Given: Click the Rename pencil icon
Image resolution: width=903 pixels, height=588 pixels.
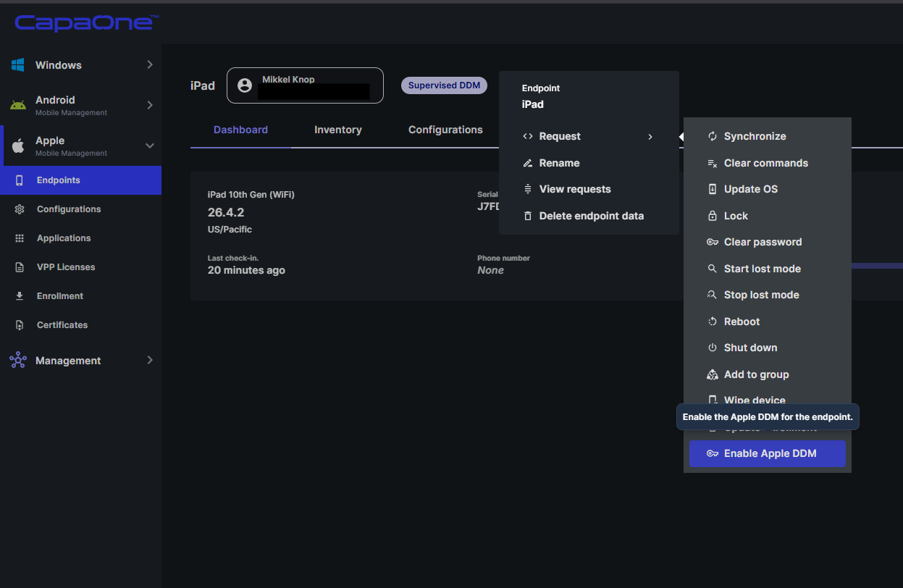Looking at the screenshot, I should pos(528,163).
